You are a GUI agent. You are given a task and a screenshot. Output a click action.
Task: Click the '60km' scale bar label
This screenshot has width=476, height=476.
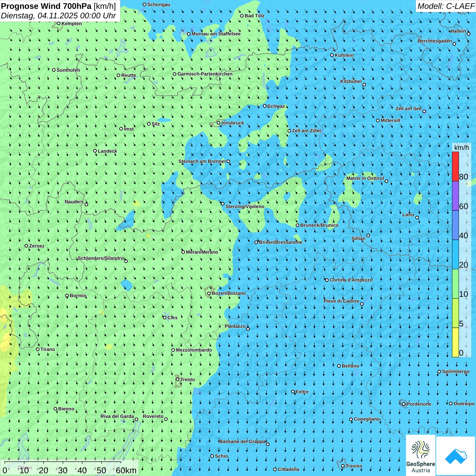click(x=126, y=470)
